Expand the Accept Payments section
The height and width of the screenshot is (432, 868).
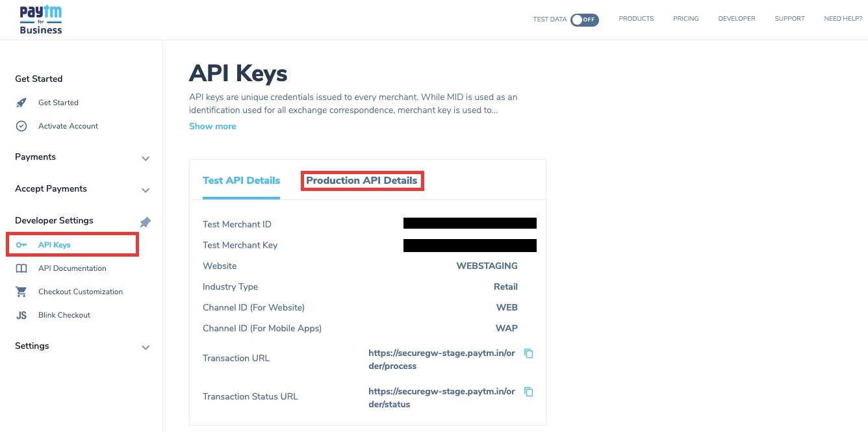(x=146, y=190)
